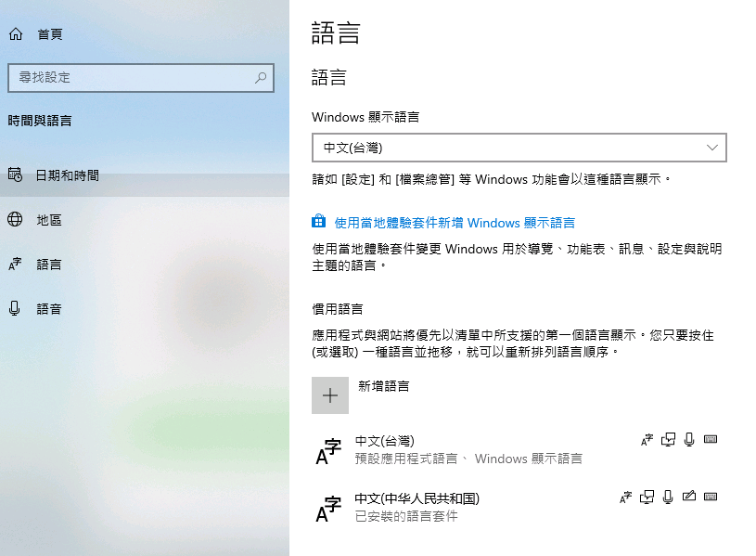The image size is (756, 556).
Task: Click the display language dropdown chevron
Action: [712, 148]
